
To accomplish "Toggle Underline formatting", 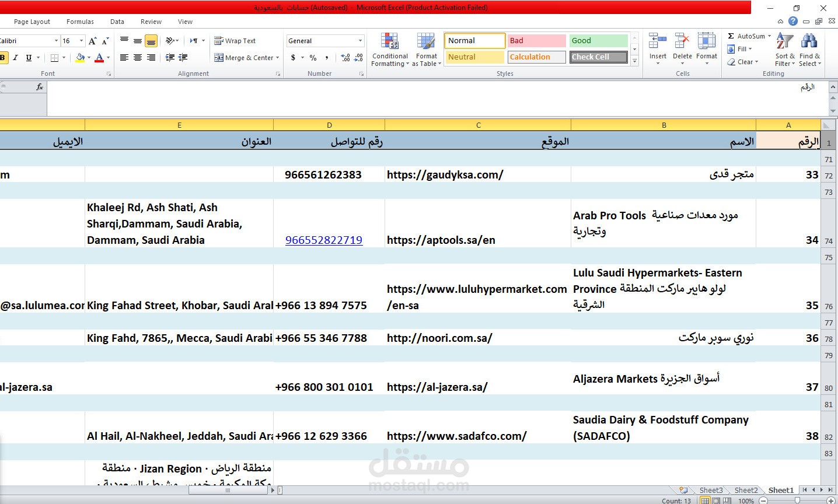I will point(29,58).
